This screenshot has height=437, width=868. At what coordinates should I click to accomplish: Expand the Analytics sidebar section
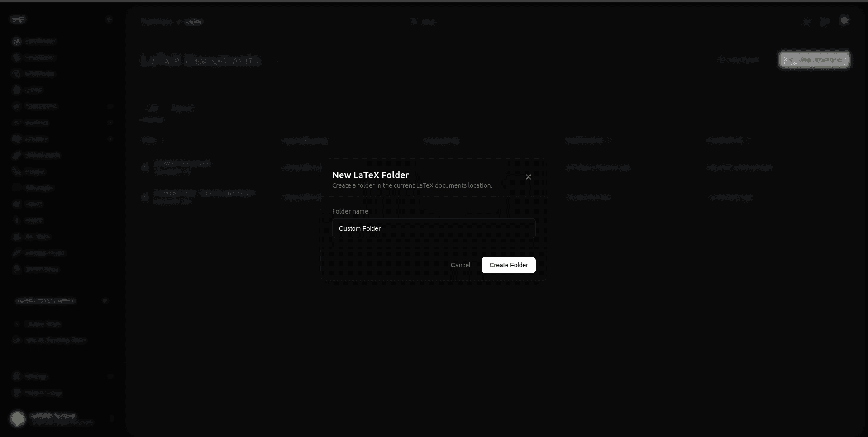[110, 123]
